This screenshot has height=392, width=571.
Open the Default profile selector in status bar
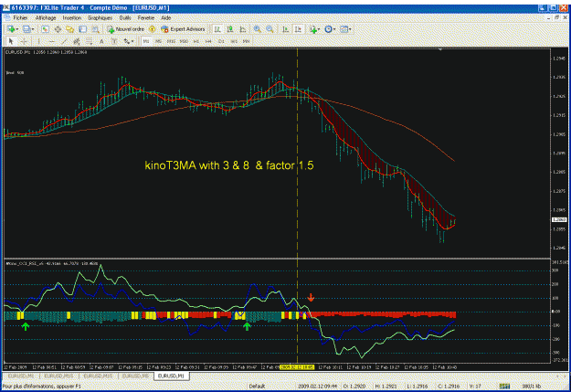[x=257, y=386]
